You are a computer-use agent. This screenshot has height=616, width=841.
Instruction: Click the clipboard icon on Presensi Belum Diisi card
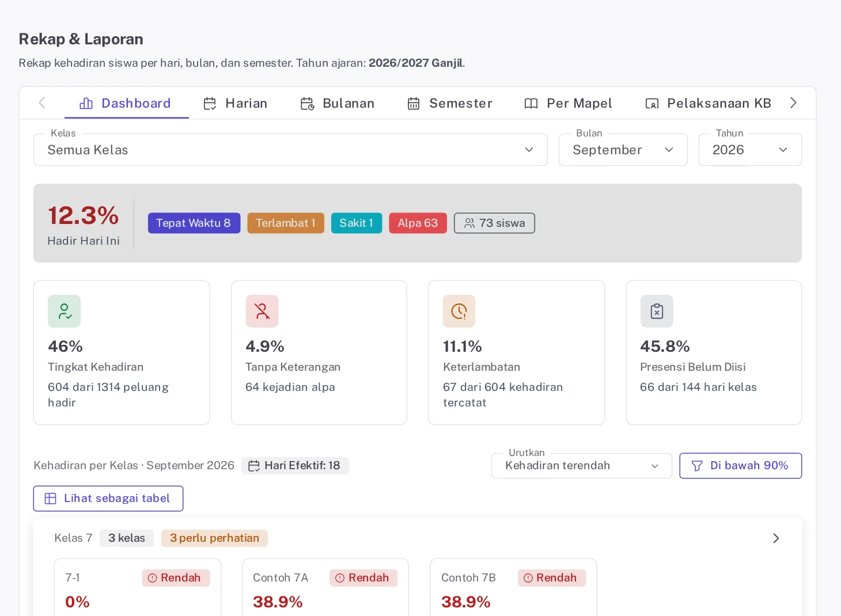tap(657, 311)
